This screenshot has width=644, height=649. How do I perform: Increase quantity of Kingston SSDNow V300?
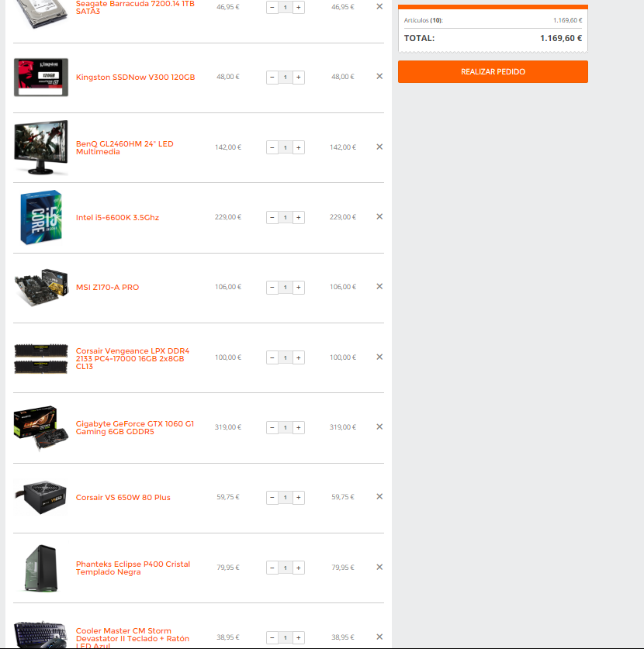[299, 77]
